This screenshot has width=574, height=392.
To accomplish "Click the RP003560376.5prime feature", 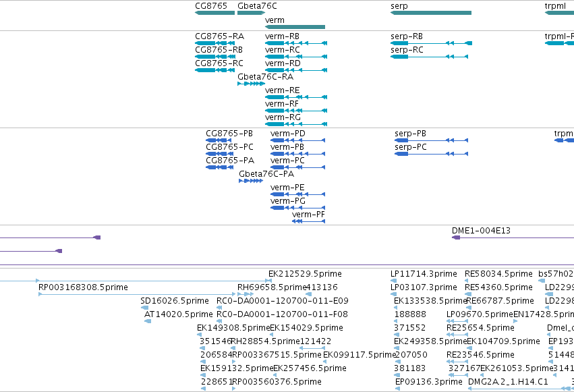I will tap(234, 389).
